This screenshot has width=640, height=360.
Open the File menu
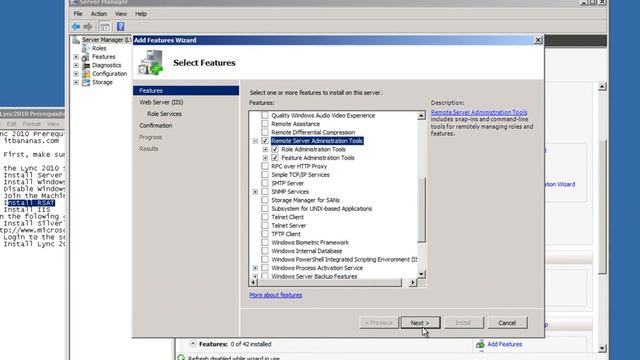pos(78,14)
